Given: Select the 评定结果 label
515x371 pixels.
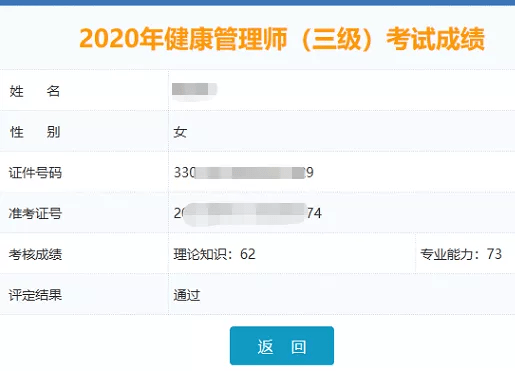Looking at the screenshot, I should coord(35,295).
